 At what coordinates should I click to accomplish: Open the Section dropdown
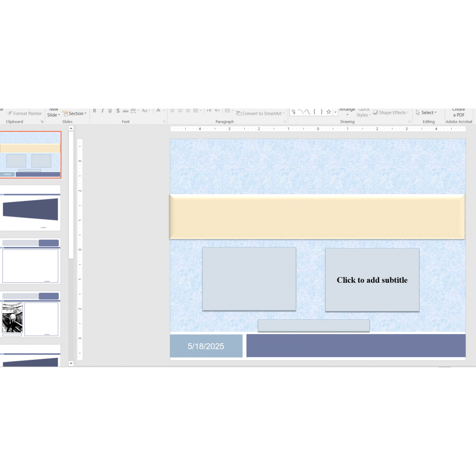click(x=75, y=114)
